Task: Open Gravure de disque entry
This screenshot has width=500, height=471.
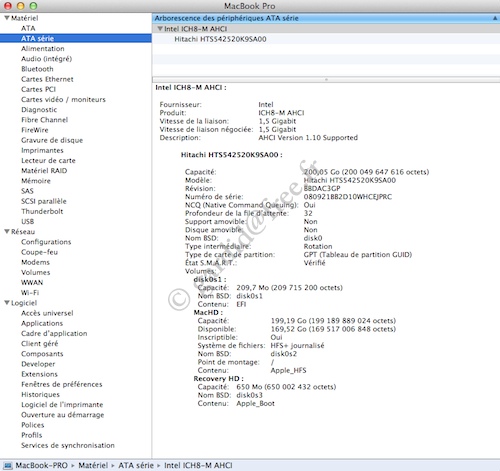Action: point(52,140)
